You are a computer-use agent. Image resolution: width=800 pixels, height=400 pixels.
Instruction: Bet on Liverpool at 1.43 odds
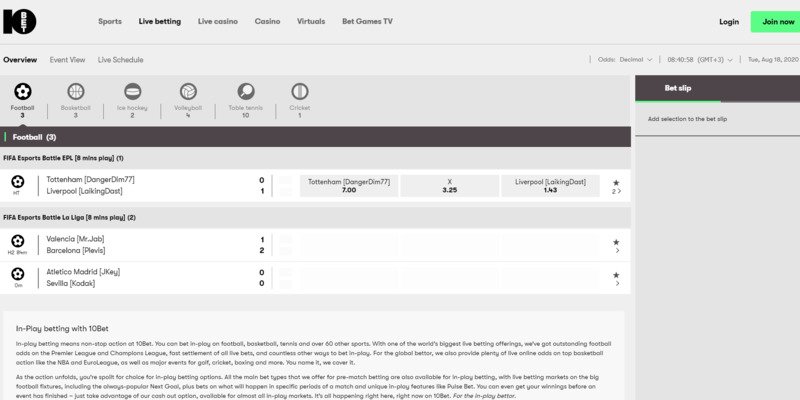(550, 186)
